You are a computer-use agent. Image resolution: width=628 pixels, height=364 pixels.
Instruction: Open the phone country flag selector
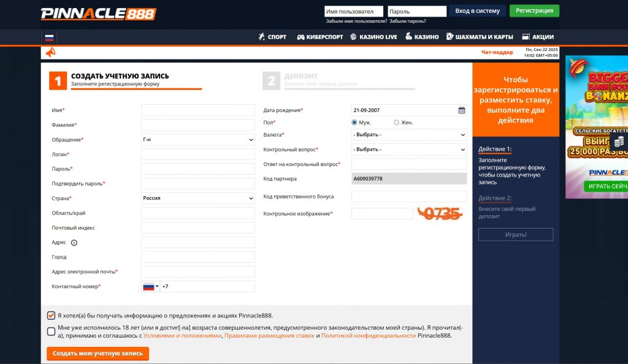pyautogui.click(x=150, y=286)
